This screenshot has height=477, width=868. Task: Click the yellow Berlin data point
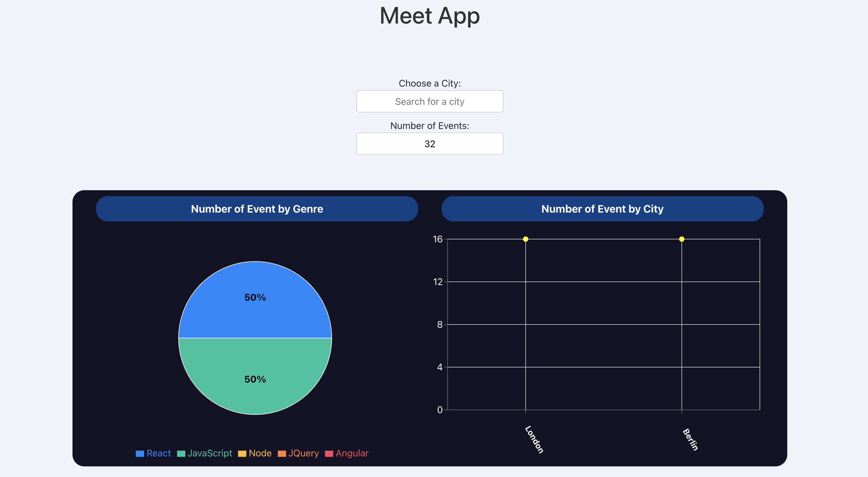(681, 239)
